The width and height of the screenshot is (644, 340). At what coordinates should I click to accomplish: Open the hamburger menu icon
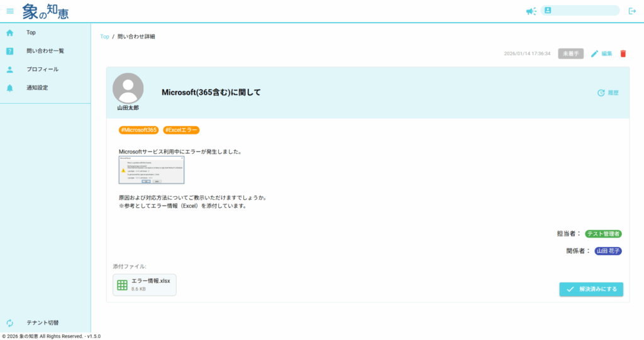click(x=10, y=11)
